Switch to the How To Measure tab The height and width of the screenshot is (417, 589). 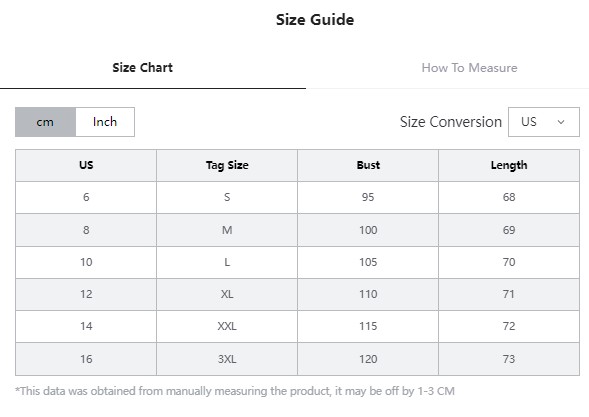(x=469, y=68)
